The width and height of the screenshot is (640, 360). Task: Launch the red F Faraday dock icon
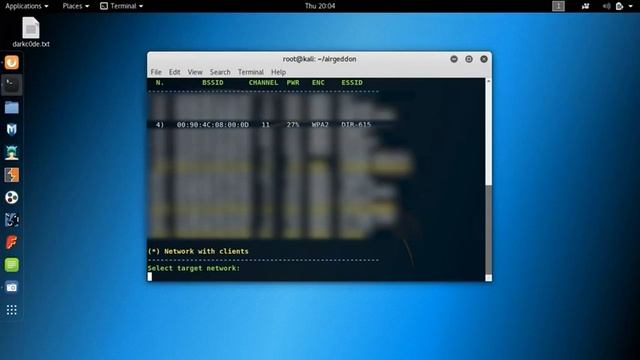pos(11,242)
